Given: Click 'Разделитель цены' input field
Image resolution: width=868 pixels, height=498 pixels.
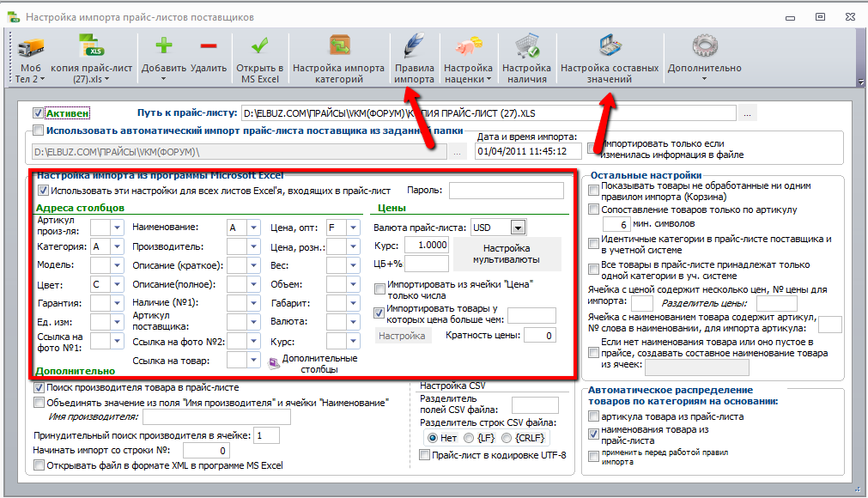Looking at the screenshot, I should [777, 303].
